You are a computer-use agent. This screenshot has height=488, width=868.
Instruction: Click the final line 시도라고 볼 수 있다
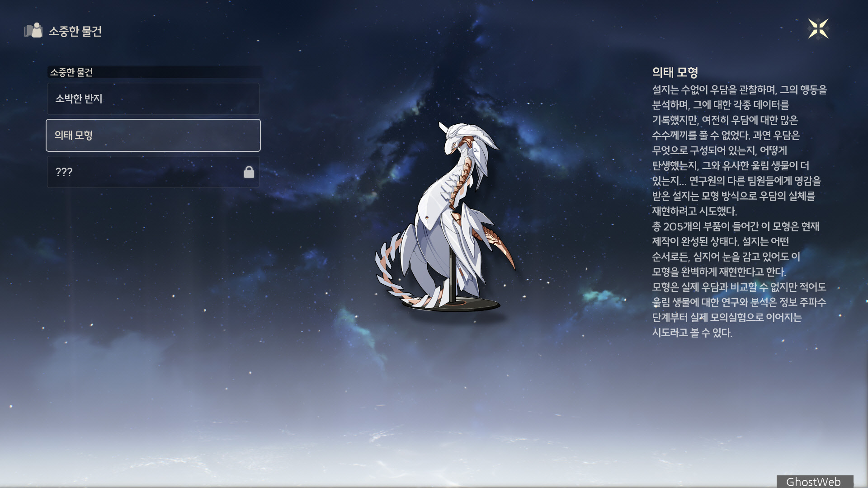[692, 333]
